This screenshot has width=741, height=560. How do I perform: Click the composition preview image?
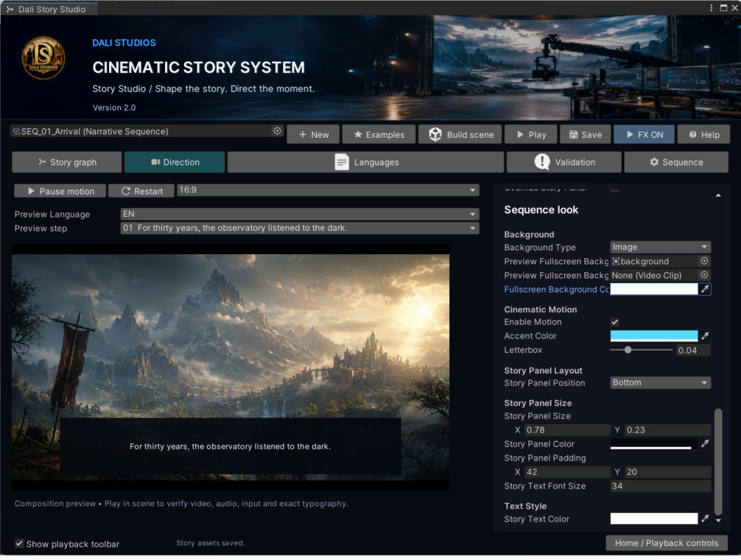click(x=231, y=367)
